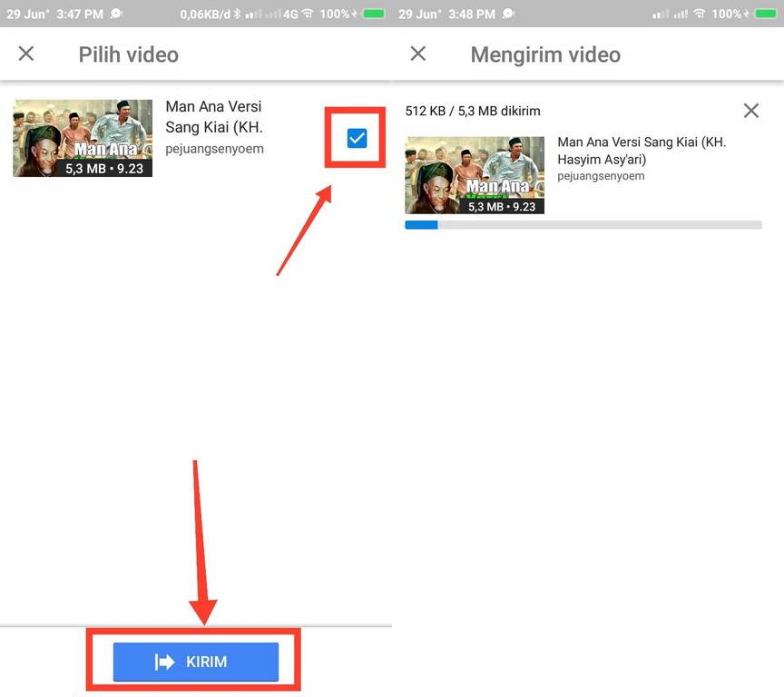Viewport: 784px width, 697px height.
Task: Tap the left status bar Wi-Fi icon
Action: point(308,14)
